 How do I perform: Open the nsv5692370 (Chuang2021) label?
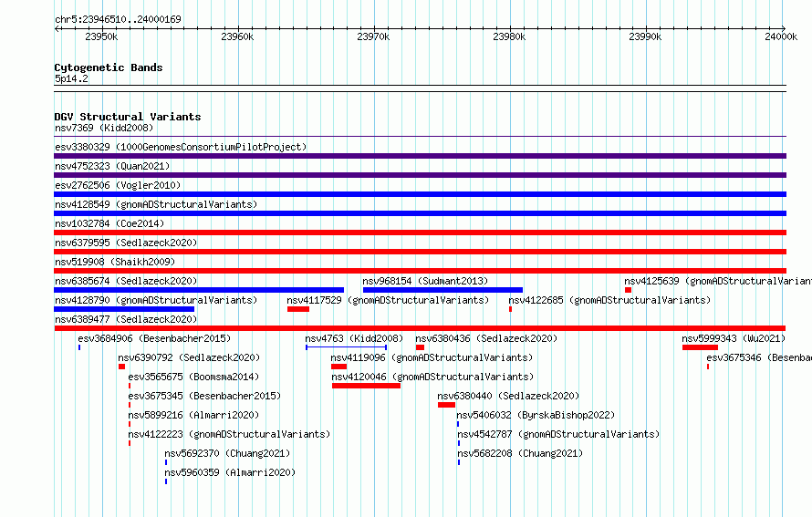click(x=227, y=453)
